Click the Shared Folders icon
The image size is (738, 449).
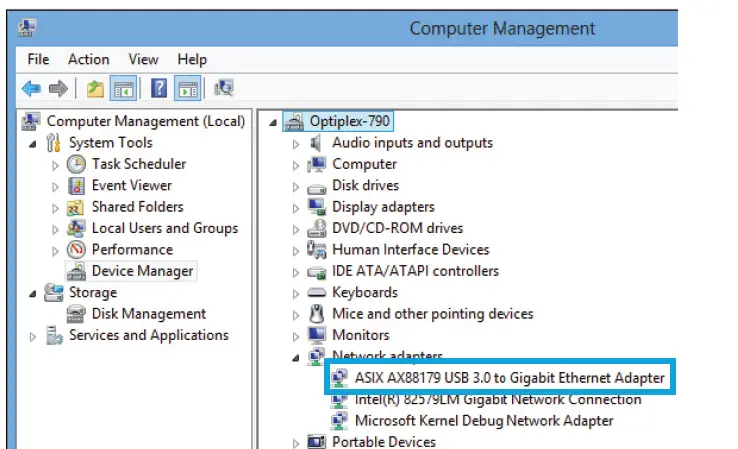click(75, 207)
